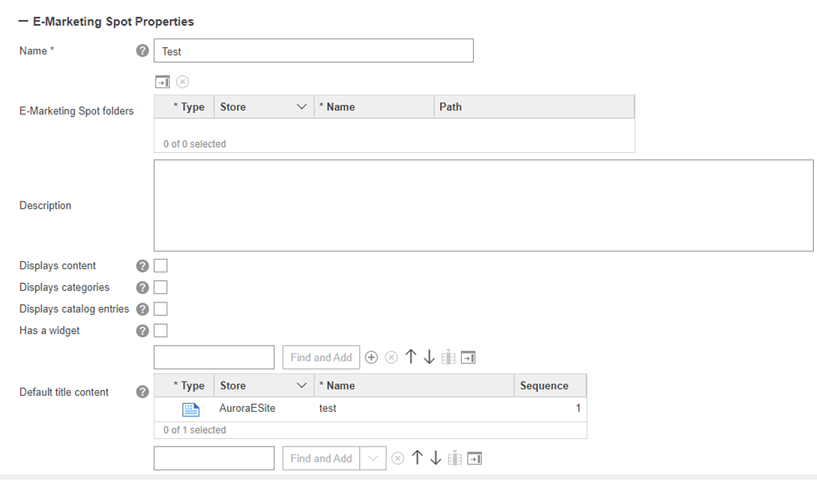817x480 pixels.
Task: Click into the Description text area
Action: click(483, 205)
